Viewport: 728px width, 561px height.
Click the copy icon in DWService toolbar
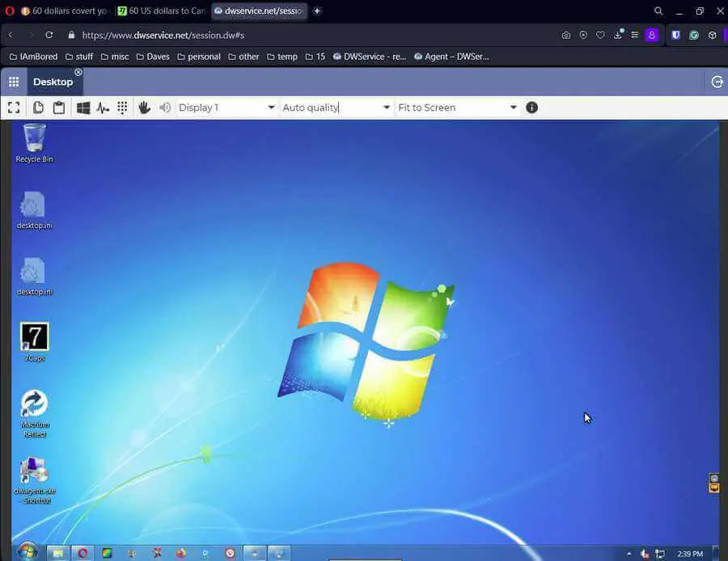(38, 108)
